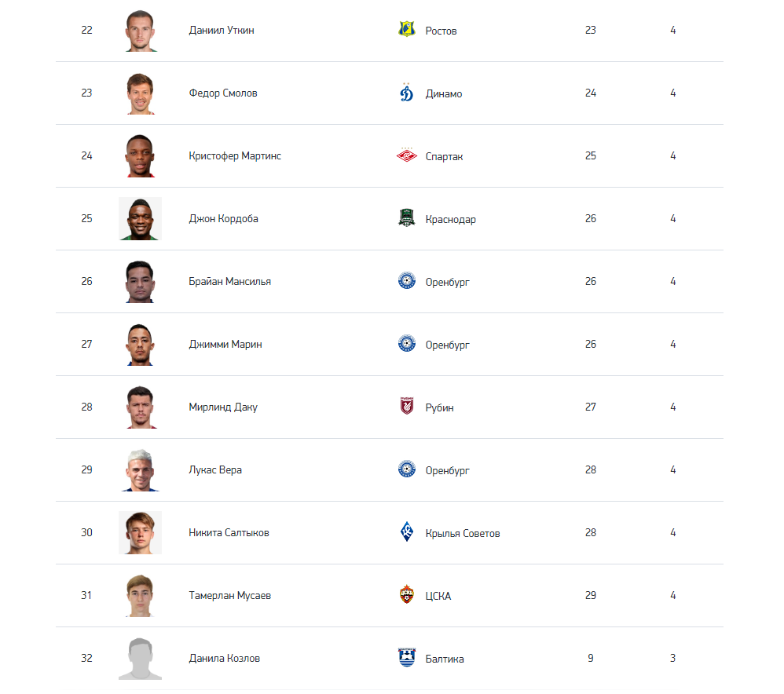
Task: Click the Rostov club crest icon
Action: tap(406, 30)
